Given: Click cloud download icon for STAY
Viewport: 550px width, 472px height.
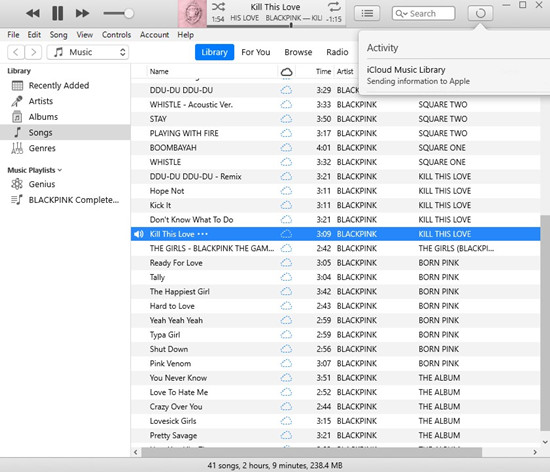Looking at the screenshot, I should click(286, 119).
